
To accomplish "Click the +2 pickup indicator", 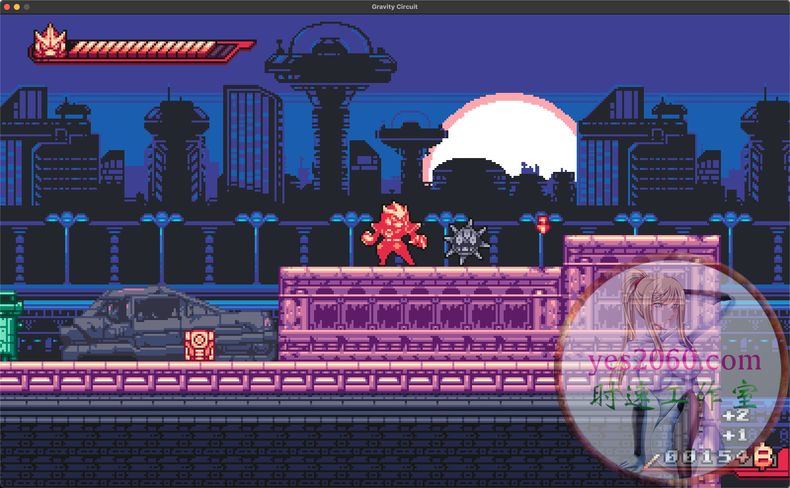I will pos(735,415).
